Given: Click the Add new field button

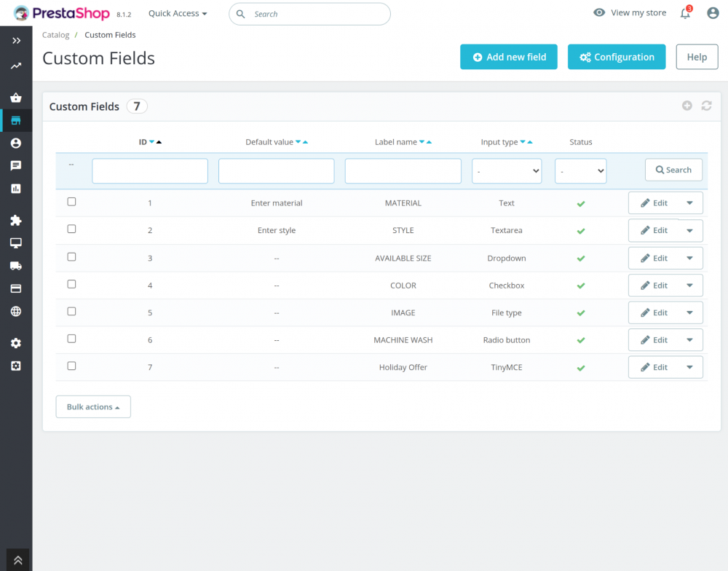Looking at the screenshot, I should pos(509,57).
